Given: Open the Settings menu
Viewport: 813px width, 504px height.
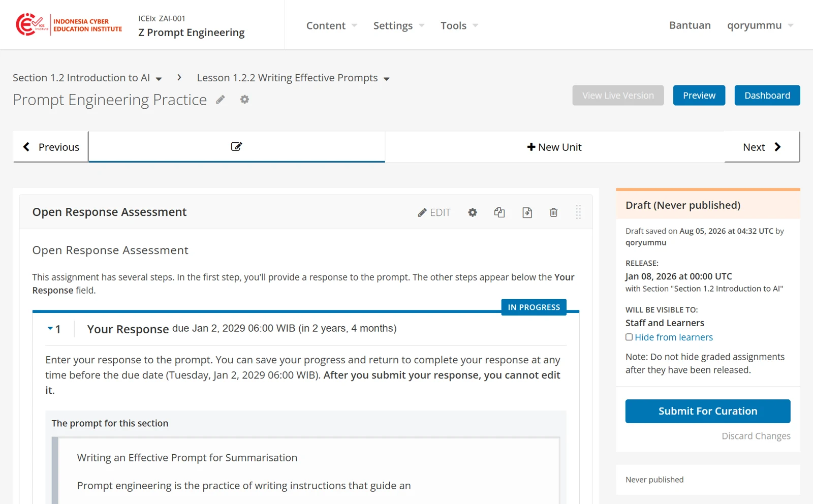Looking at the screenshot, I should (x=398, y=25).
